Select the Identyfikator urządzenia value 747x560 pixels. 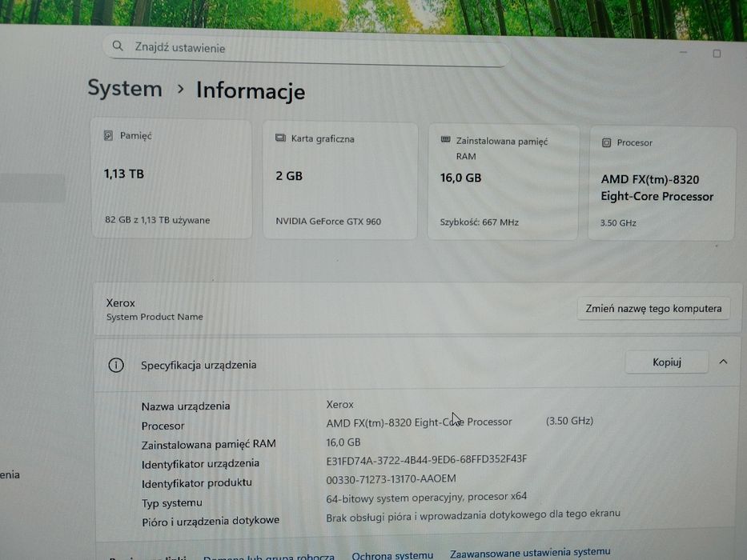[x=427, y=459]
